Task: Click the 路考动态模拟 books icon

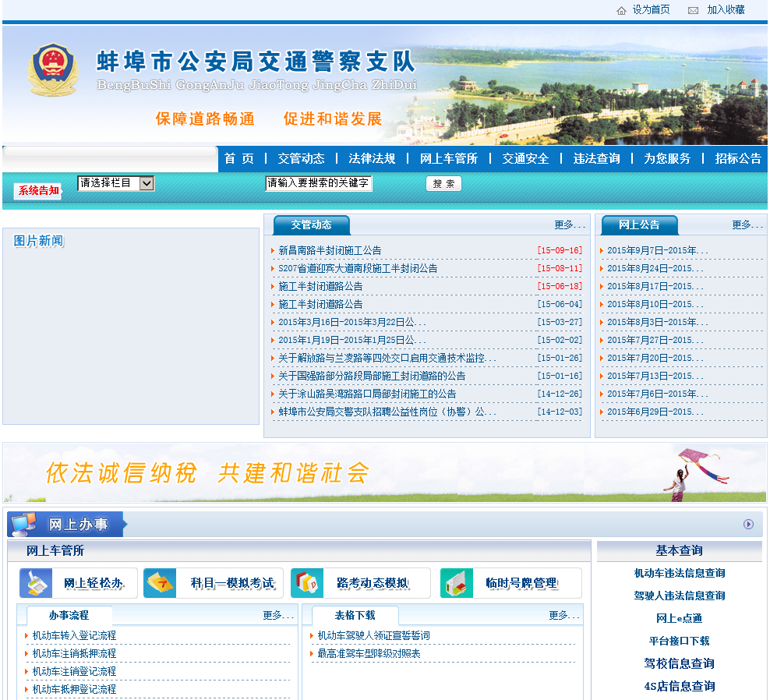Action: 307,583
